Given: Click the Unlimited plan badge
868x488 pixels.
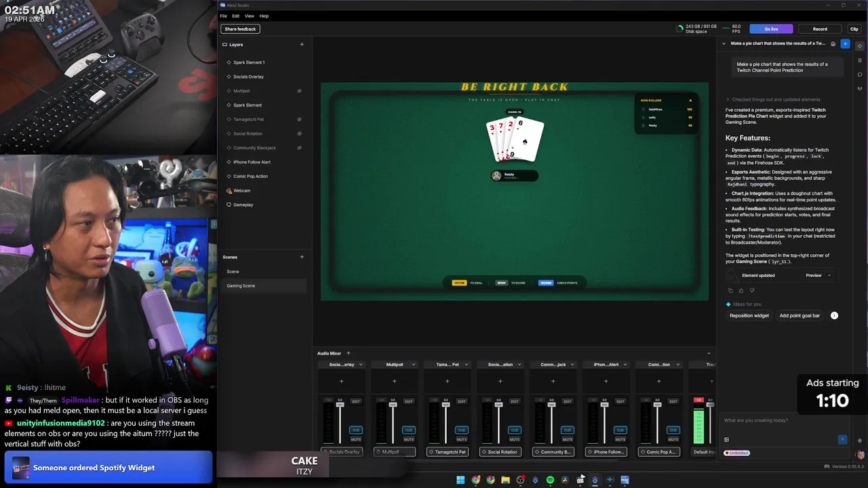Looking at the screenshot, I should tap(736, 453).
